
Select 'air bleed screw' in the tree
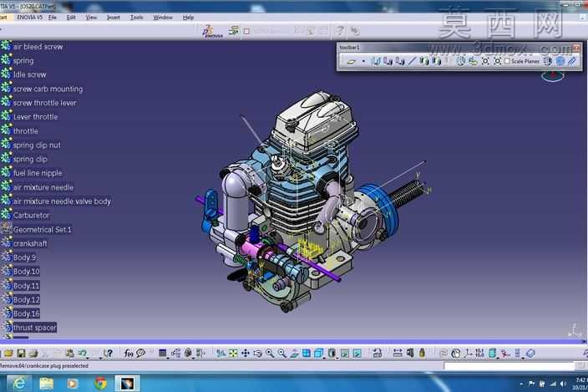[x=38, y=47]
